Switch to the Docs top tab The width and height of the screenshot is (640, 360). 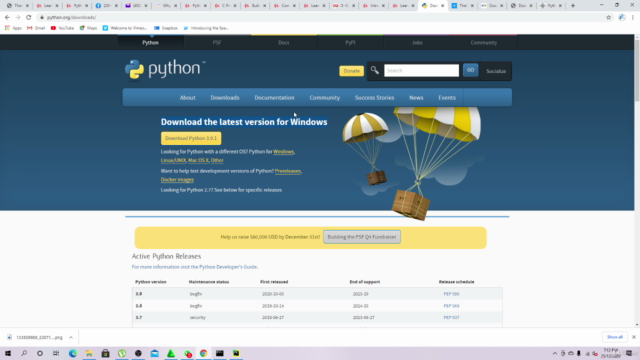tap(284, 42)
